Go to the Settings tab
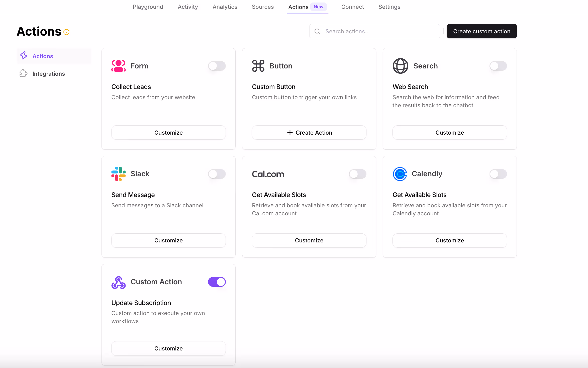 tap(389, 7)
